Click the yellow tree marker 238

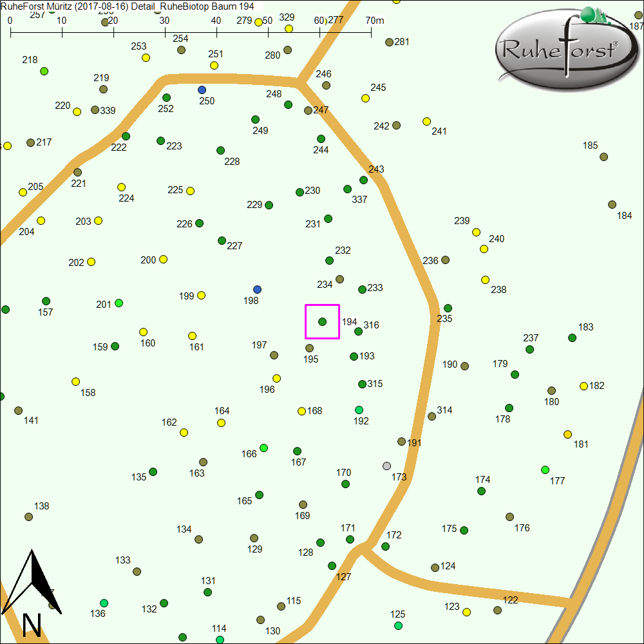click(x=486, y=279)
